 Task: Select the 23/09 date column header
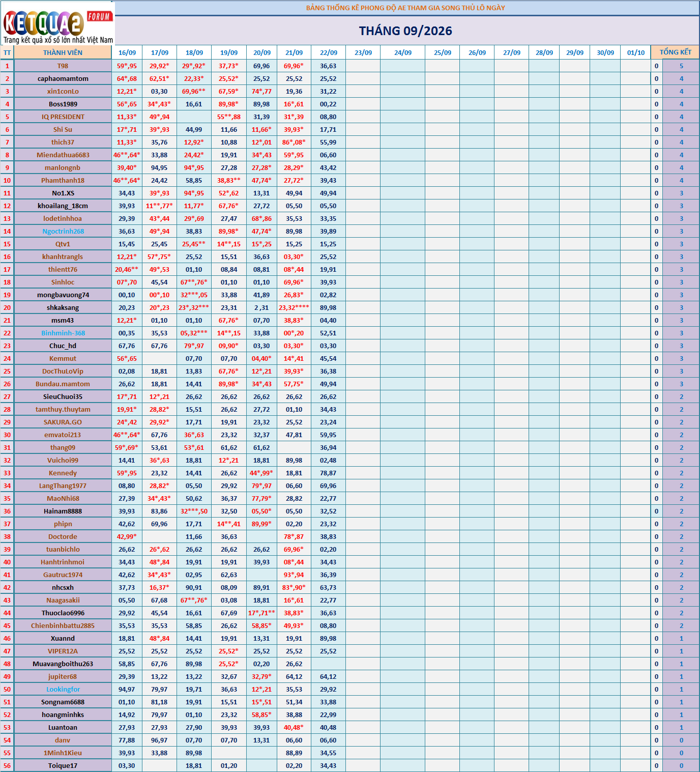tap(363, 52)
